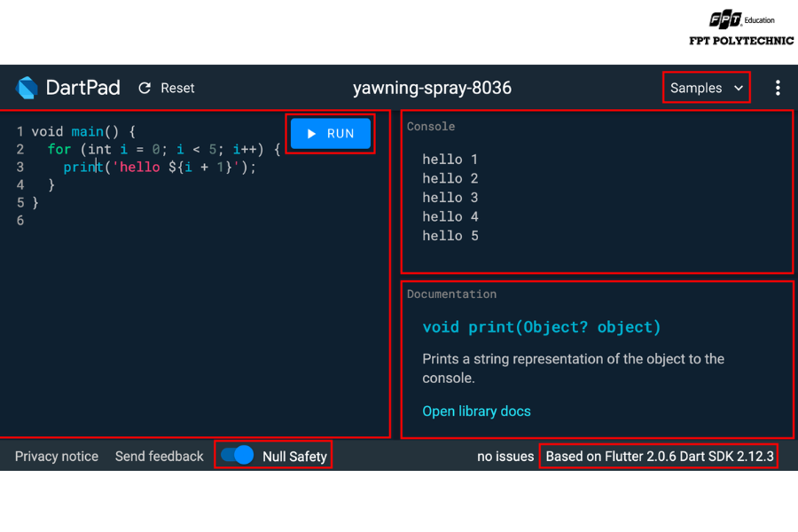
Task: Click the DartPad logo icon
Action: click(27, 88)
